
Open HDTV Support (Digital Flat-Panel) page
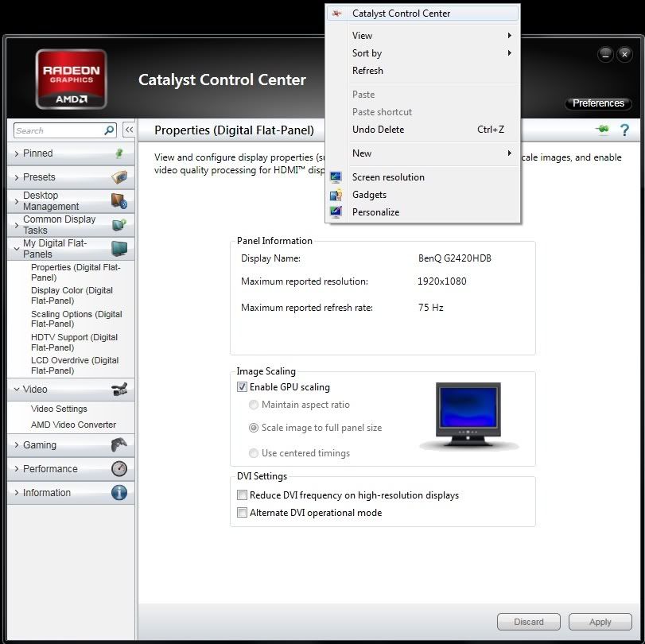(x=75, y=342)
